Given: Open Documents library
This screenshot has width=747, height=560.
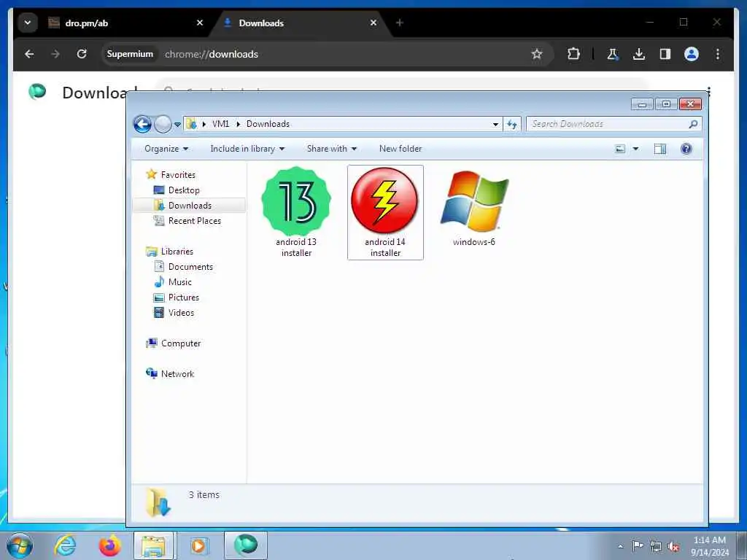Looking at the screenshot, I should click(190, 267).
